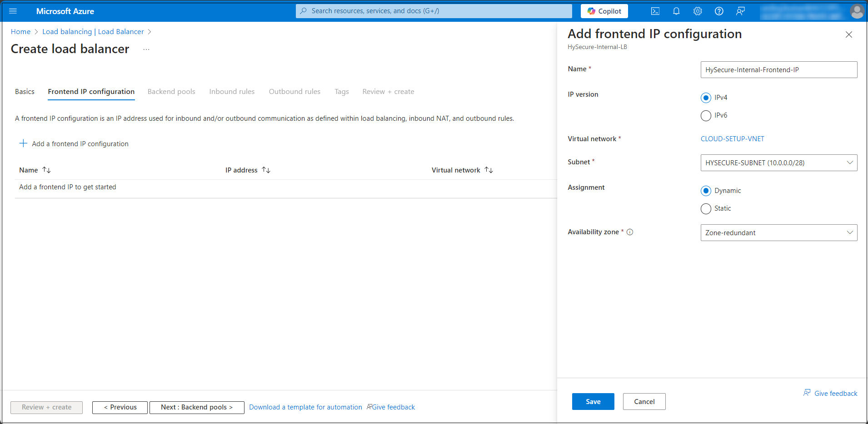Go to the Backend pools tab
868x424 pixels.
coord(171,92)
